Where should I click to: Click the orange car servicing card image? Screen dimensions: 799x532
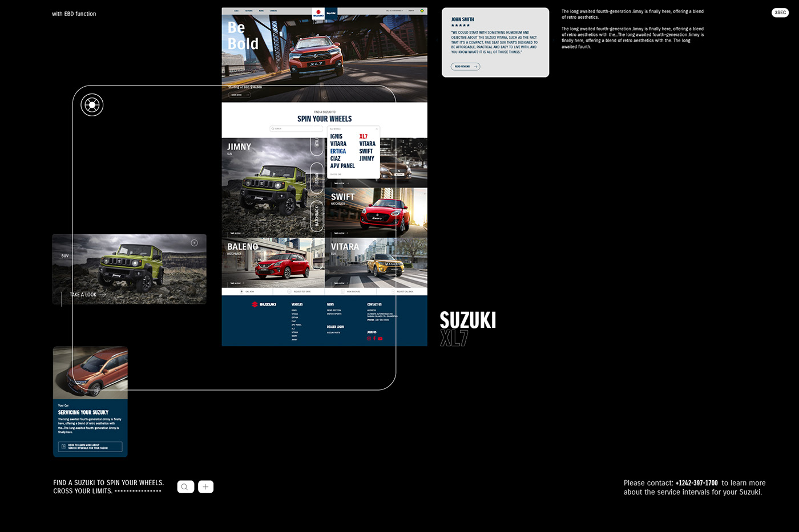coord(90,372)
